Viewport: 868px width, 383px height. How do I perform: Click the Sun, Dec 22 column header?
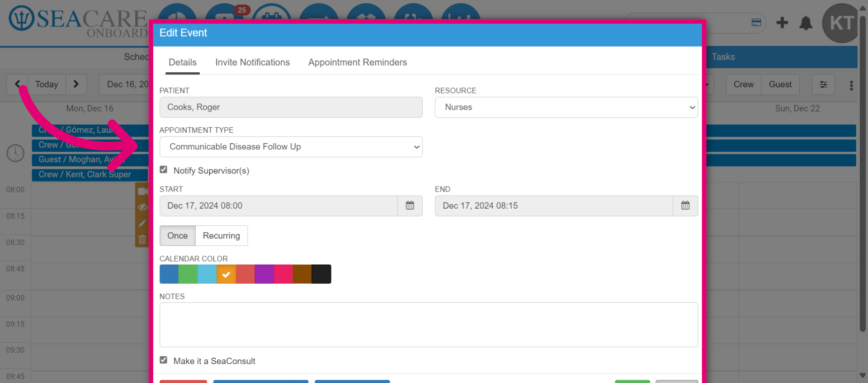click(x=797, y=108)
